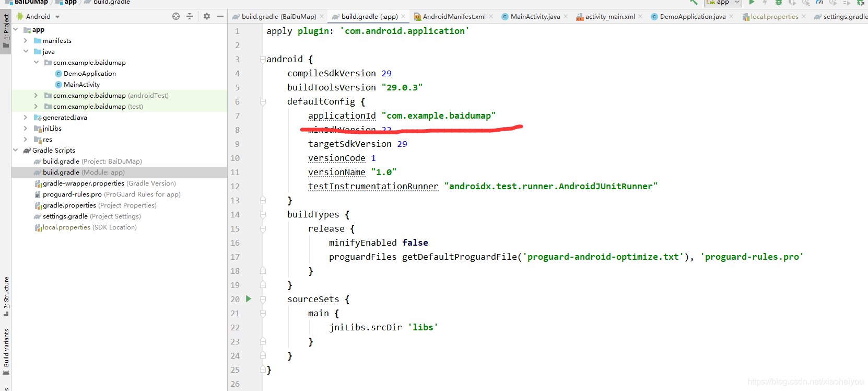868x391 pixels.
Task: Collapse the java folder
Action: click(x=26, y=52)
